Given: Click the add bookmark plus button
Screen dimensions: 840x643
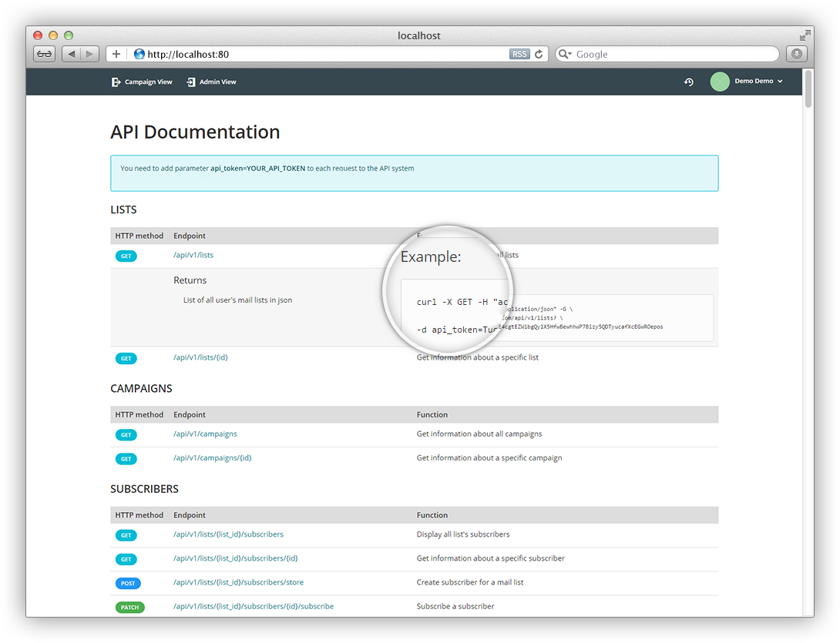Looking at the screenshot, I should click(116, 54).
